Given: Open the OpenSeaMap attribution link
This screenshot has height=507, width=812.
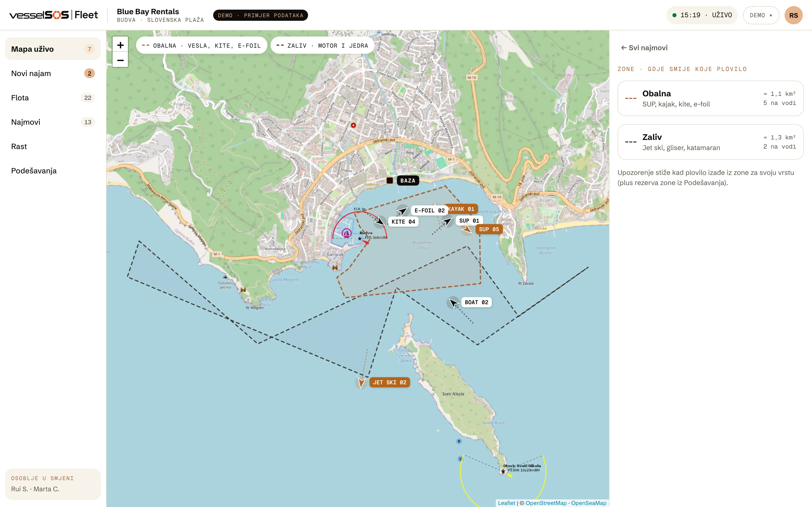Looking at the screenshot, I should 588,503.
